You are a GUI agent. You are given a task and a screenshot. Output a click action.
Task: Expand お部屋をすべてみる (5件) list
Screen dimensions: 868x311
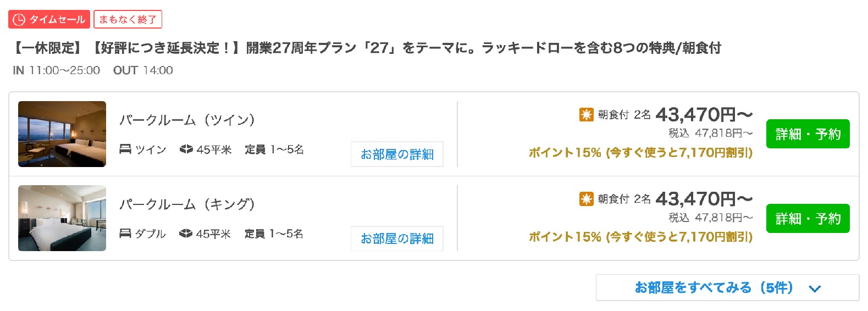coord(727,287)
